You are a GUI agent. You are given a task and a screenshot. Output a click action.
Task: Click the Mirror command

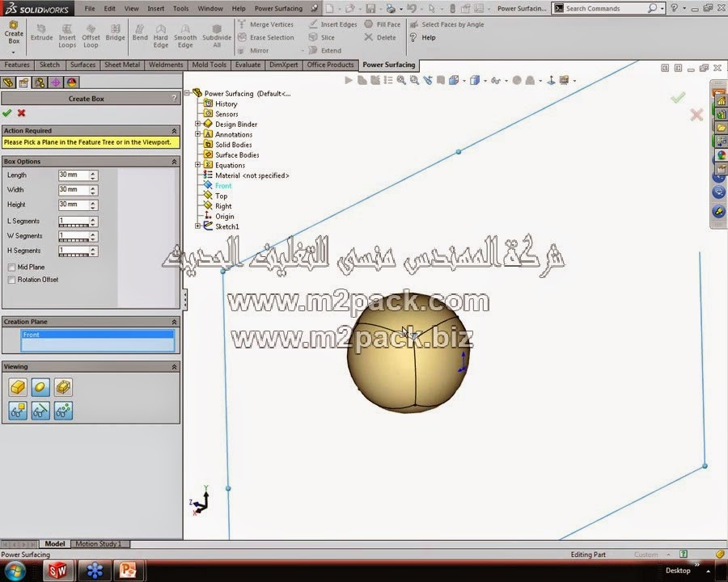click(253, 51)
